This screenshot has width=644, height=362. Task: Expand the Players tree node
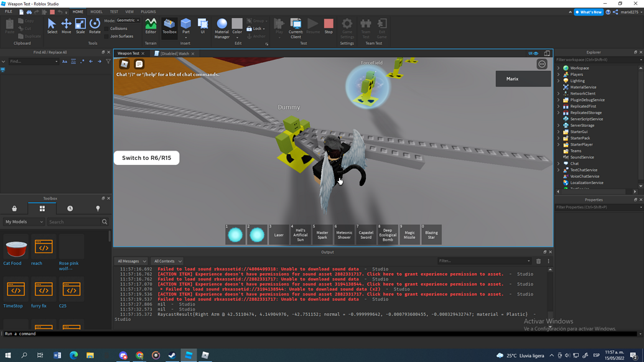558,75
